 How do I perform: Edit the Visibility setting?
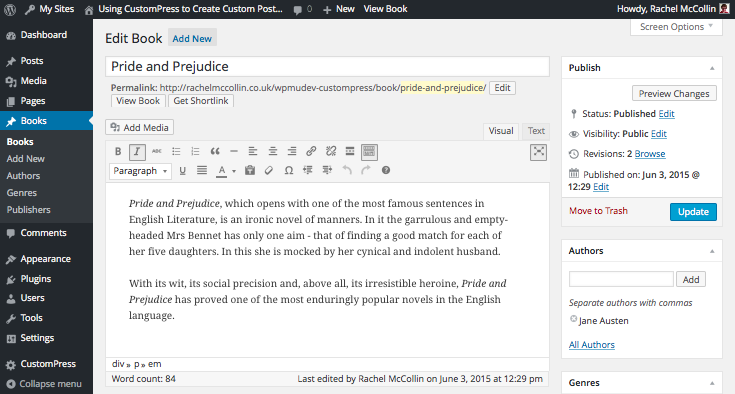[x=659, y=134]
